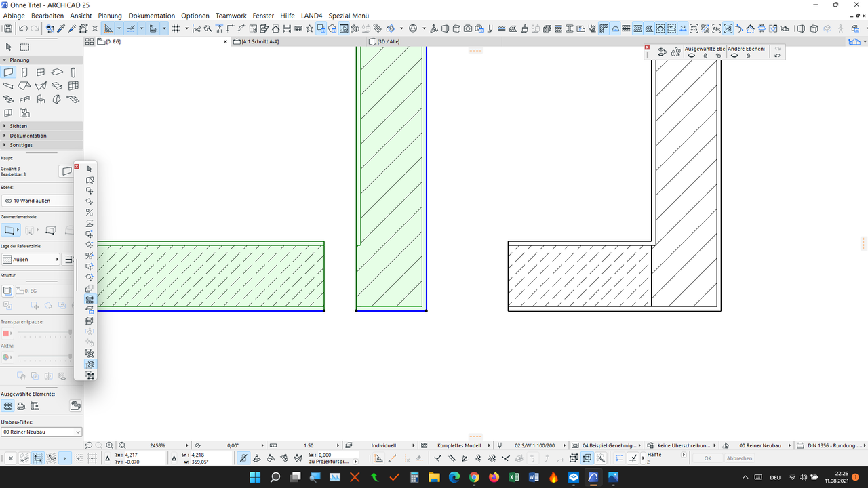Expand the Dokumentation toolbox section
Screen dimensions: 868x488
[x=41, y=136]
